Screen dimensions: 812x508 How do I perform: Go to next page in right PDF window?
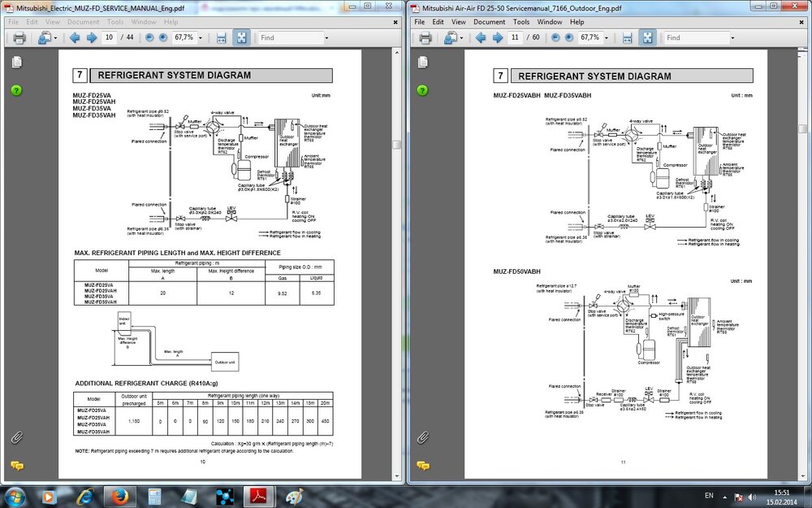[496, 37]
